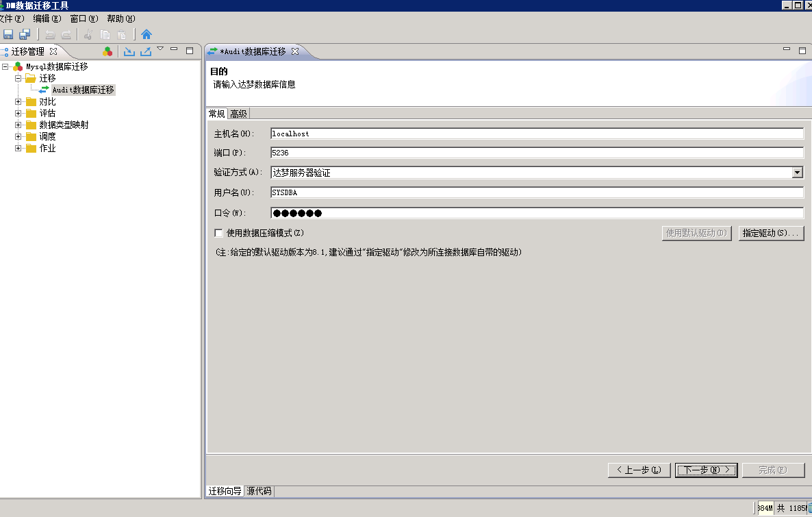Screen dimensions: 812x517
Task: Click the 指定驱动 button
Action: pyautogui.click(x=770, y=234)
